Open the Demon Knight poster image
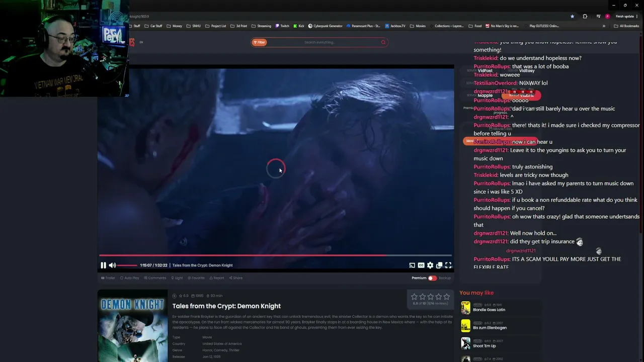This screenshot has height=362, width=644. [132, 326]
